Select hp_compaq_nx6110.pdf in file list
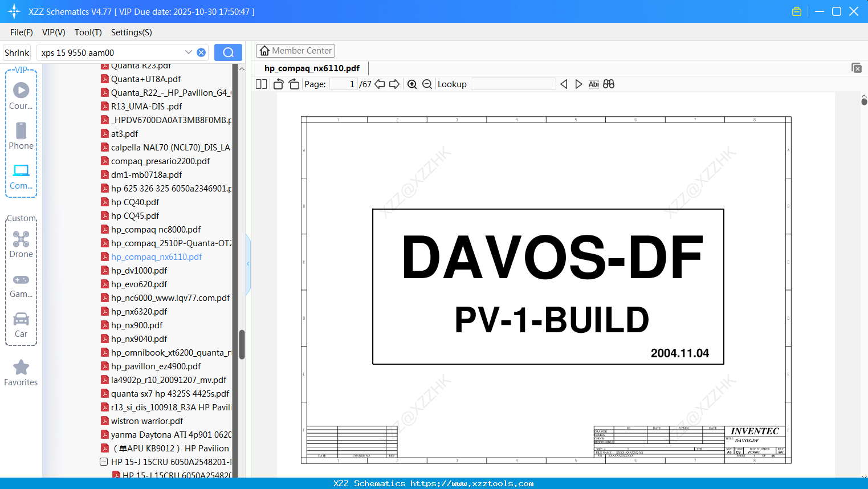Image resolution: width=868 pixels, height=489 pixels. [x=156, y=257]
